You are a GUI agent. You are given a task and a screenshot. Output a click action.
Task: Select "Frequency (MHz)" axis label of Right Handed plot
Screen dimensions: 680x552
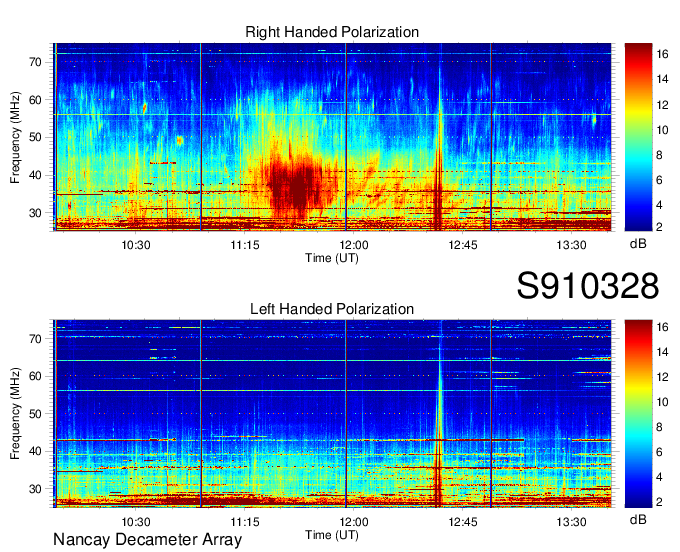(15, 137)
